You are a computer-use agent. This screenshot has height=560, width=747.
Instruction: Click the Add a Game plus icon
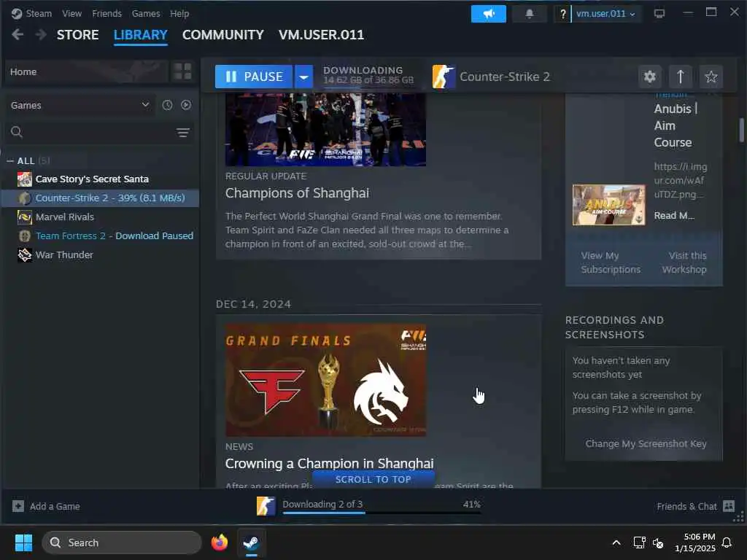coord(18,506)
